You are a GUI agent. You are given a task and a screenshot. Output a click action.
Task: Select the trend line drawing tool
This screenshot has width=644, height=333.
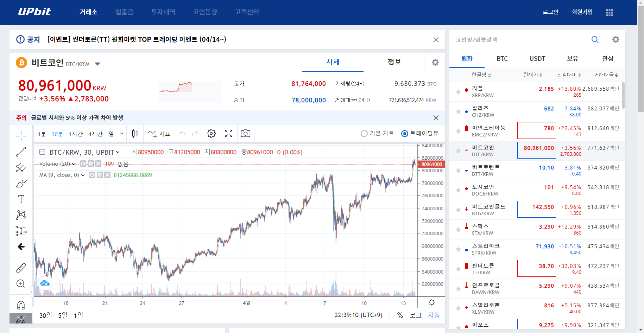pyautogui.click(x=21, y=152)
